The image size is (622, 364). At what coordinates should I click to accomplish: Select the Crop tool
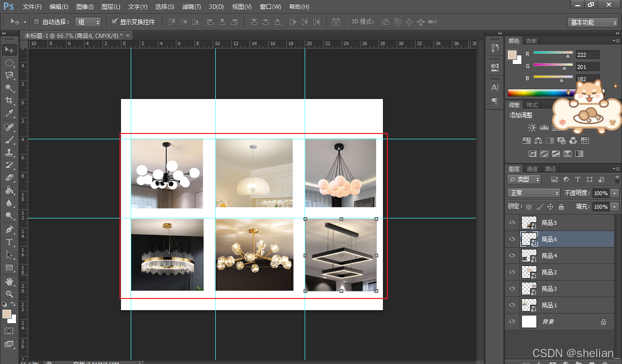coord(9,101)
